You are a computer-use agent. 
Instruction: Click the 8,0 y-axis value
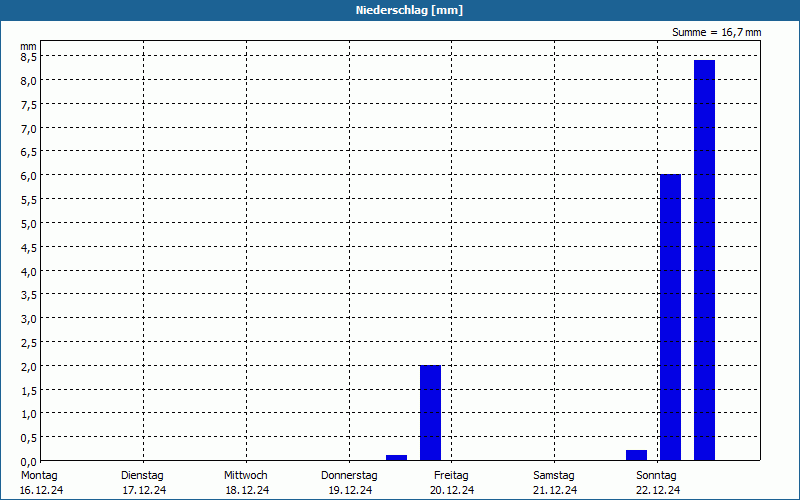point(29,81)
